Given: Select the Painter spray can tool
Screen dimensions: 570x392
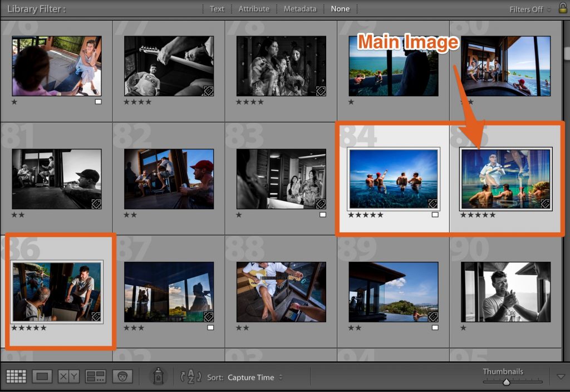Looking at the screenshot, I should point(158,376).
